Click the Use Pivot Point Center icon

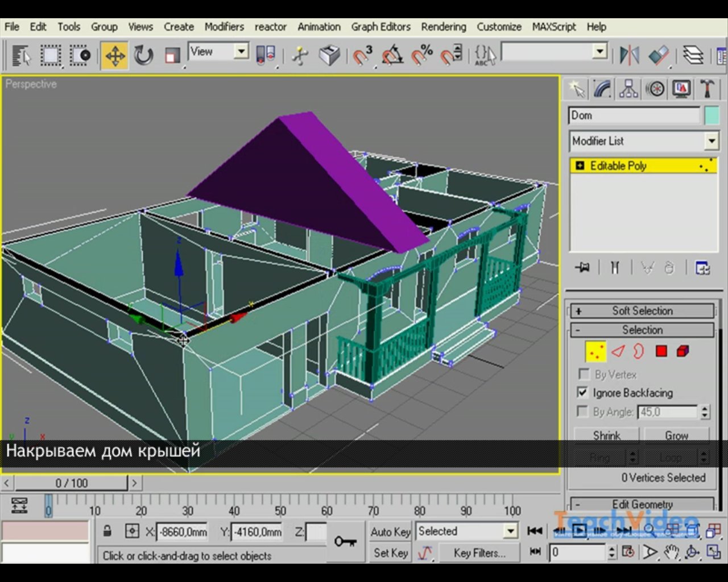tap(266, 56)
